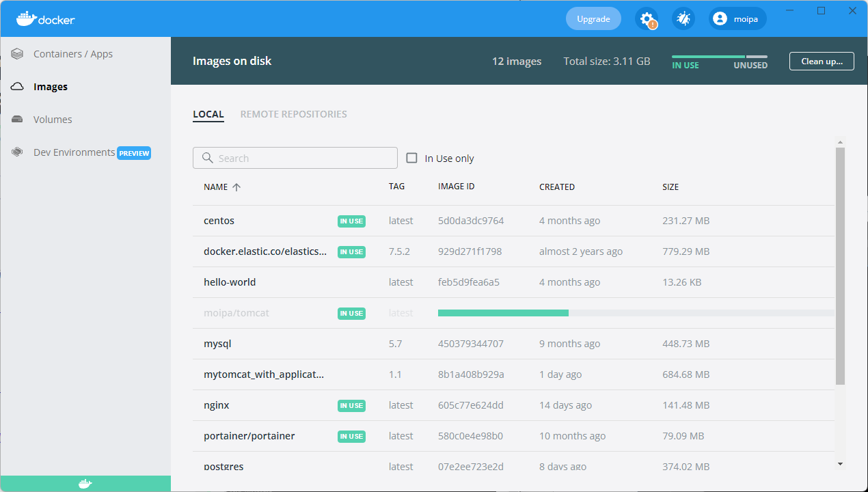Select the postgres image name
Screen dimensions: 868x492
223,467
